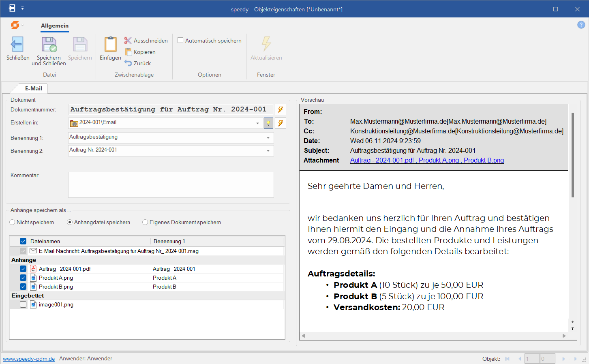Switch to the Allgemein ribbon tab
The width and height of the screenshot is (589, 364).
click(55, 26)
